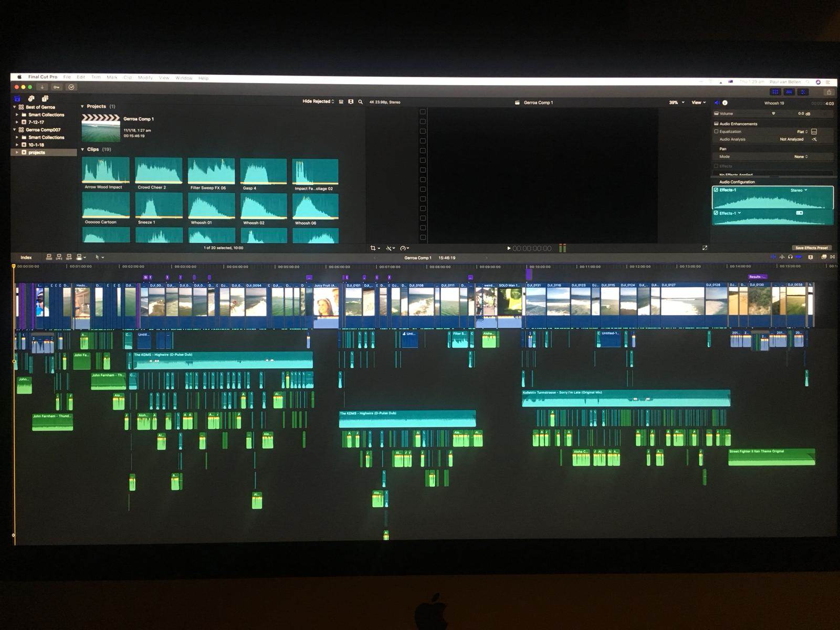The width and height of the screenshot is (840, 630).
Task: Open the timeline Index button
Action: [26, 257]
